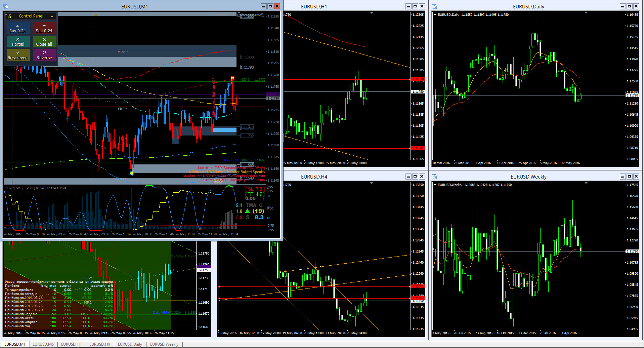This screenshot has width=644, height=348.
Task: Click the Прибыль за месяц row
Action: pyautogui.click(x=59, y=318)
